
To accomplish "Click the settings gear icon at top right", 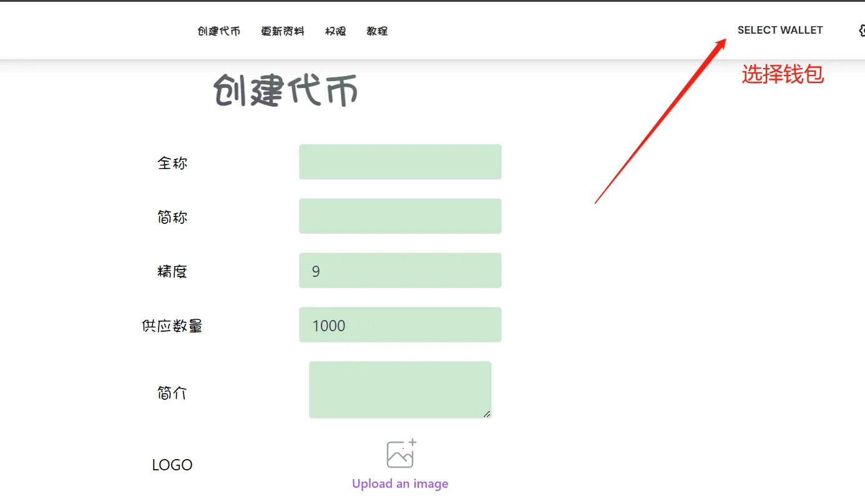I will [x=861, y=30].
